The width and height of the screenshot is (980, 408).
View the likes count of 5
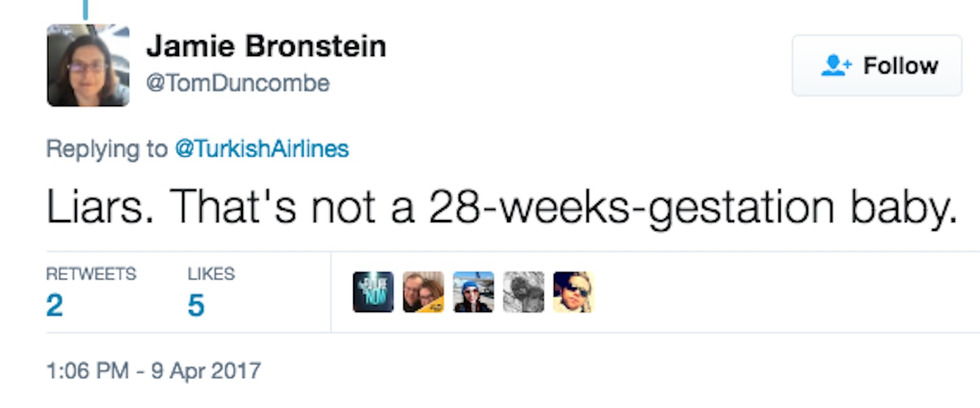pyautogui.click(x=196, y=305)
